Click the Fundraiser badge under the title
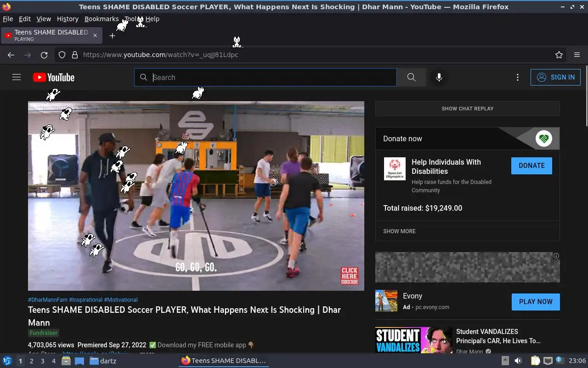 [44, 333]
